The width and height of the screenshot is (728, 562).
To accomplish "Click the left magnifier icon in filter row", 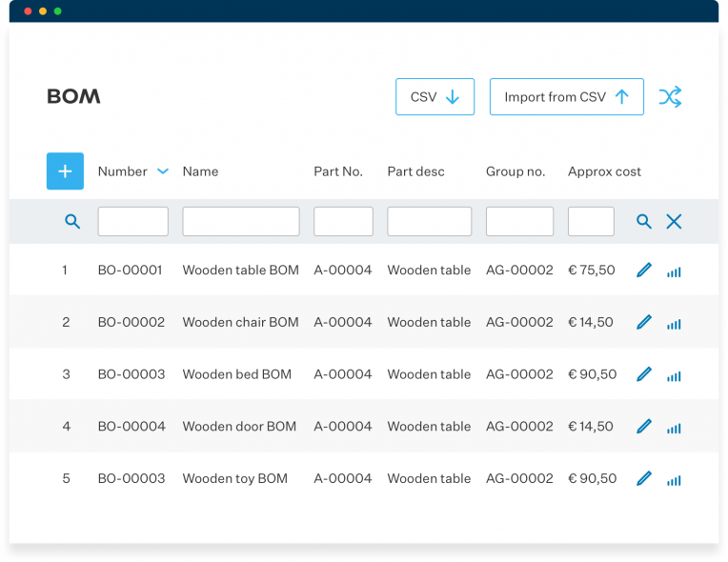I will [x=72, y=222].
